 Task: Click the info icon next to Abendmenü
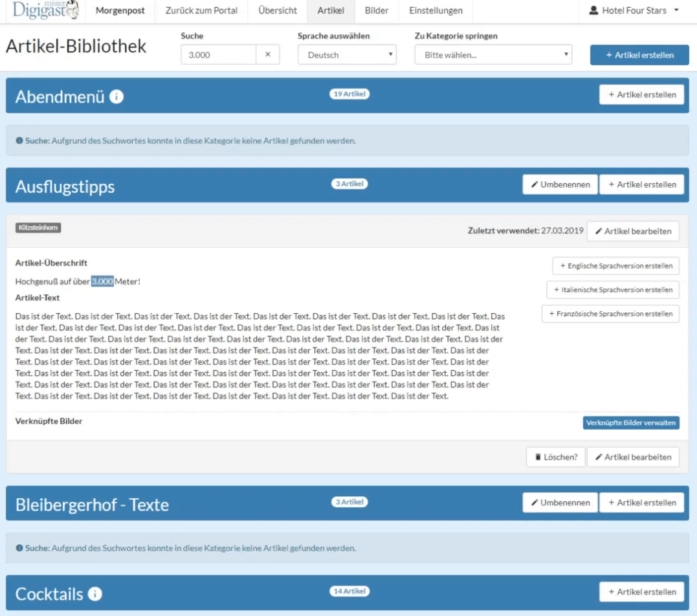(x=116, y=97)
